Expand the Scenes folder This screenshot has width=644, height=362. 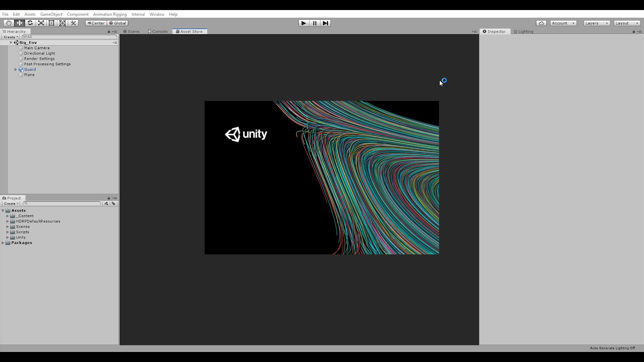tap(8, 227)
